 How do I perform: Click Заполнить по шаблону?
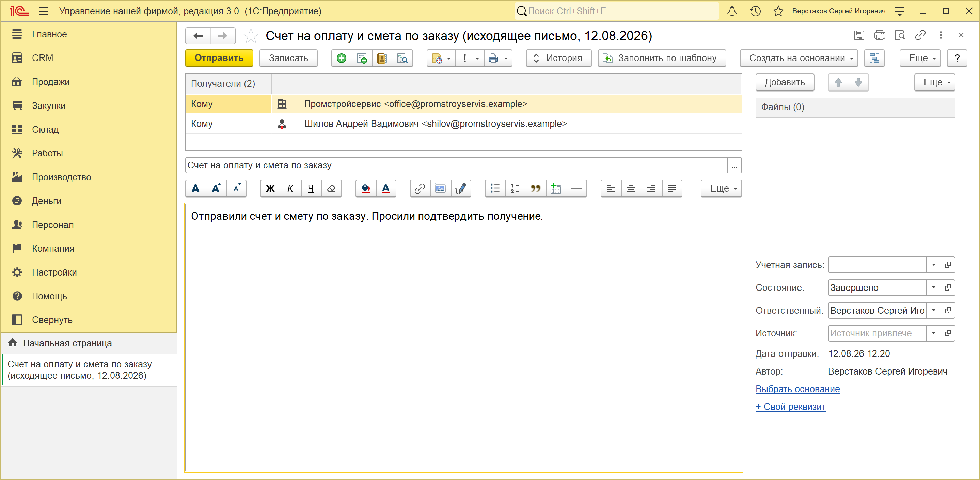click(662, 58)
